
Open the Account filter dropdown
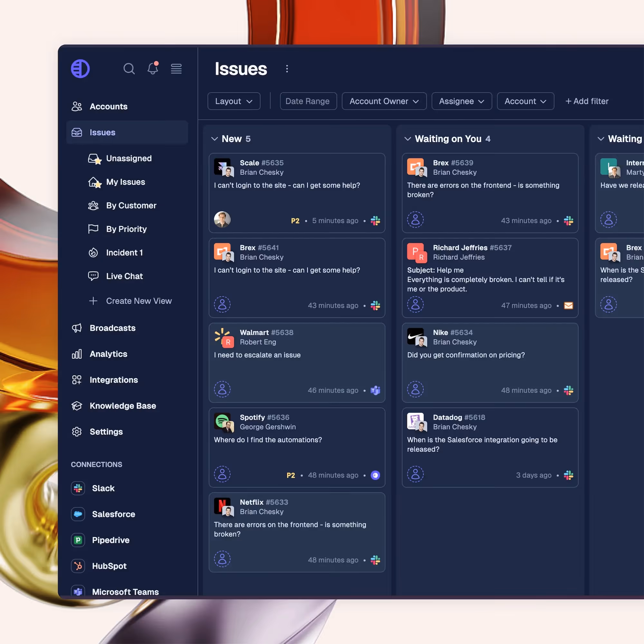coord(525,101)
